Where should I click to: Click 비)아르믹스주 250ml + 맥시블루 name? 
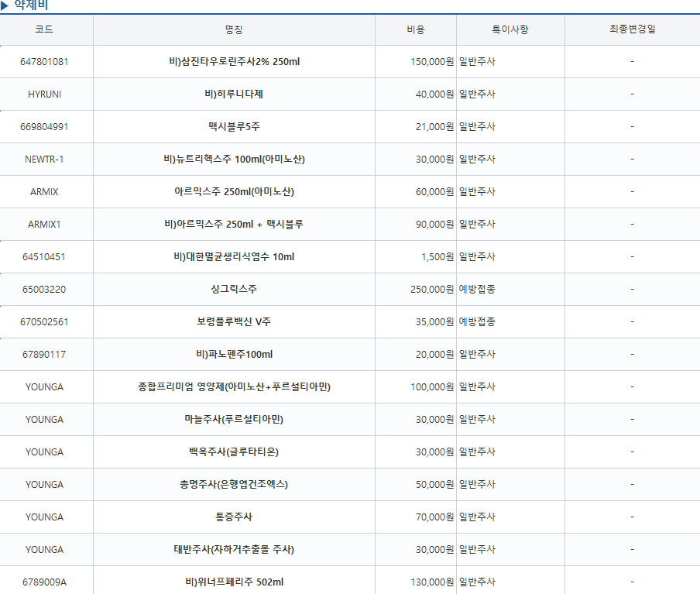point(234,224)
